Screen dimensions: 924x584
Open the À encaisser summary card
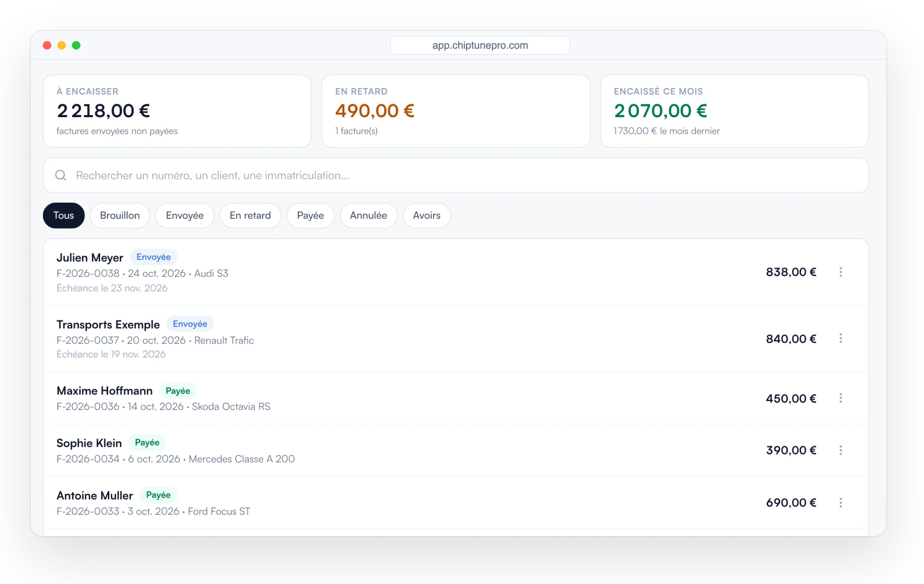(177, 111)
